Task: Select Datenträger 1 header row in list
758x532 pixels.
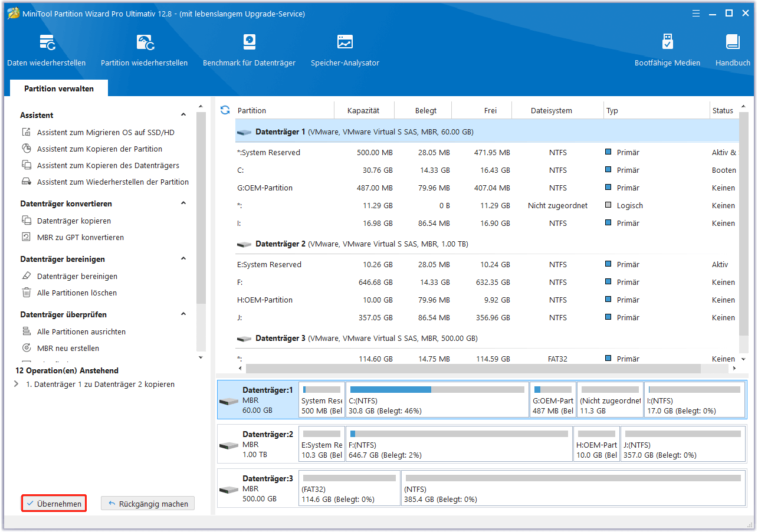Action: tap(487, 132)
